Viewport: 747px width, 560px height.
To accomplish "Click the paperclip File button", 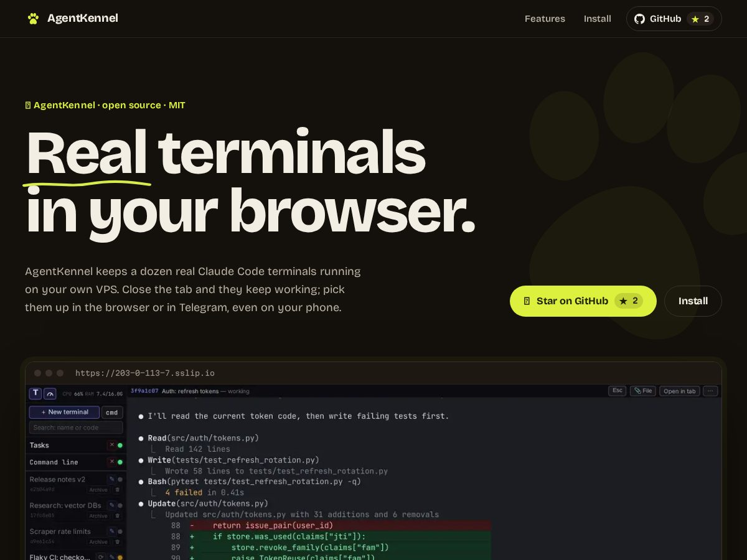I will pos(643,391).
